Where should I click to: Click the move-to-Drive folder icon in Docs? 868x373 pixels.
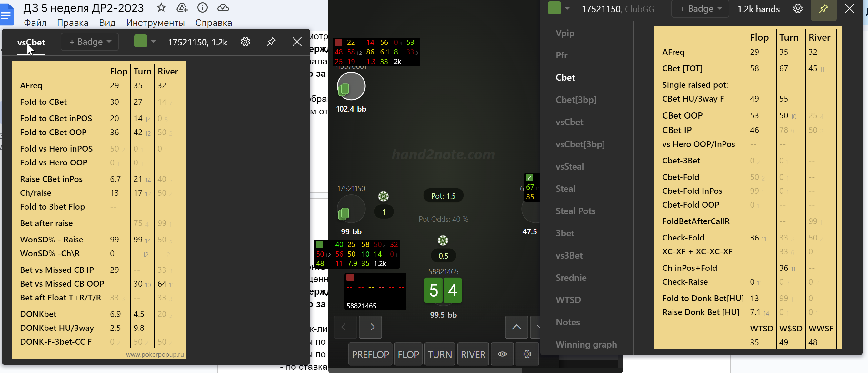tap(182, 7)
